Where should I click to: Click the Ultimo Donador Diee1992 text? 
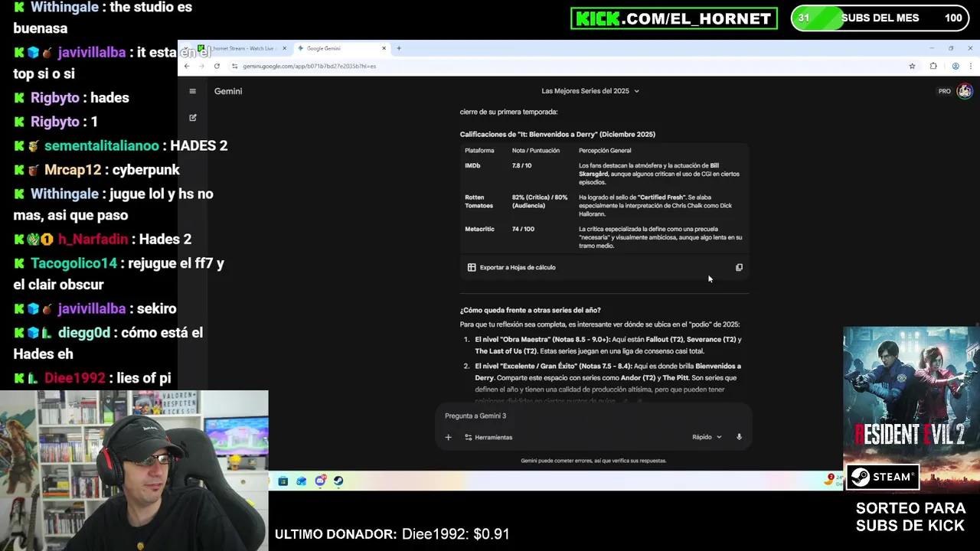(392, 534)
